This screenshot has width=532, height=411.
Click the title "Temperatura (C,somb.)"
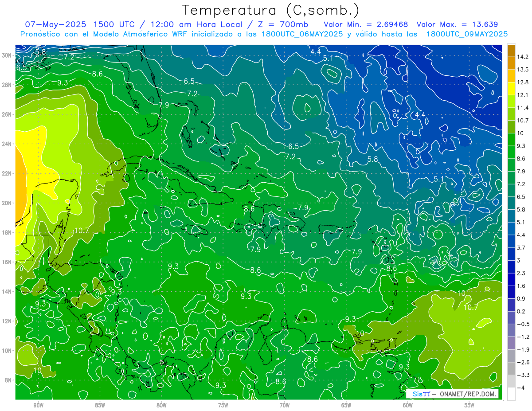pos(271,10)
